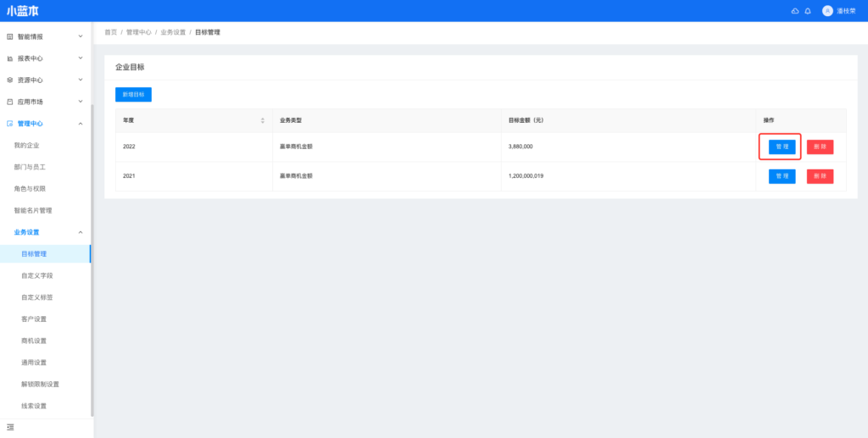
Task: Select 客户设置 menu item
Action: (x=34, y=319)
